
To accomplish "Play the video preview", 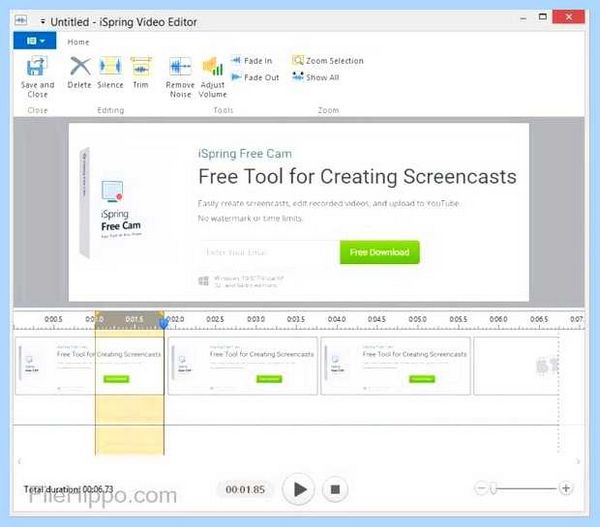I will pyautogui.click(x=298, y=489).
